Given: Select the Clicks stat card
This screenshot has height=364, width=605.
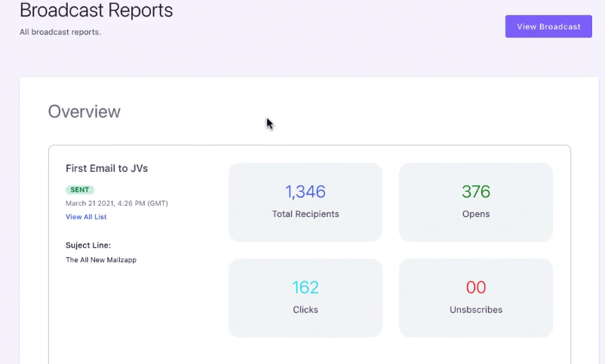Looking at the screenshot, I should pos(306,298).
